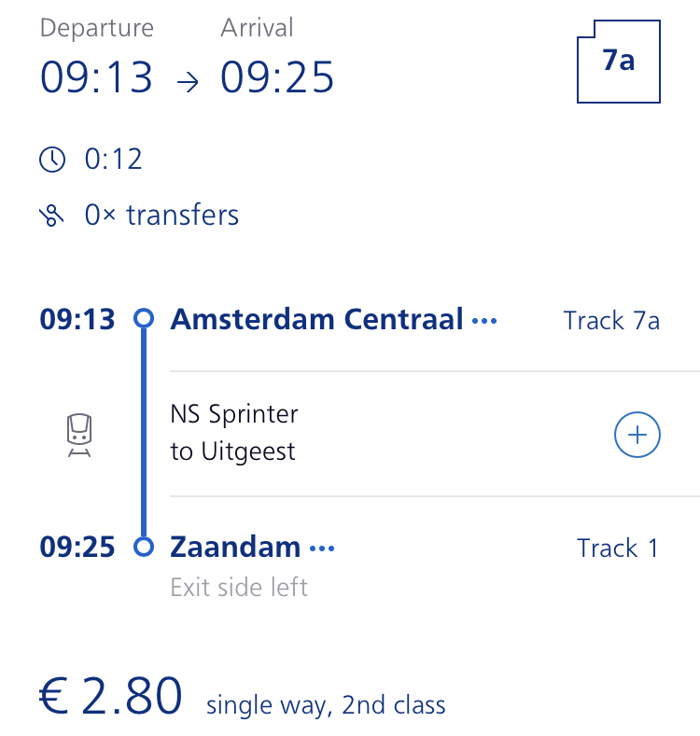700x736 pixels.
Task: Click the Amsterdam Centraal stop marker circle
Action: [x=144, y=318]
